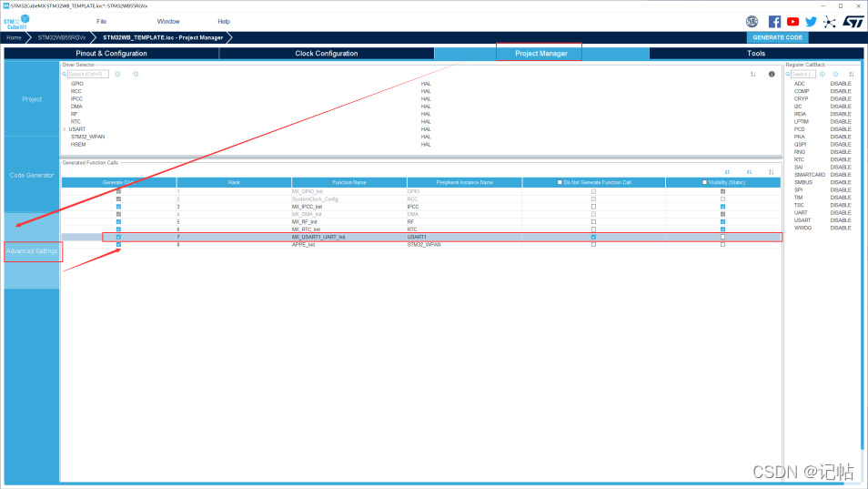Toggle Generate Code for MX_USART1_UART_Init
This screenshot has height=489, width=868.
point(118,237)
